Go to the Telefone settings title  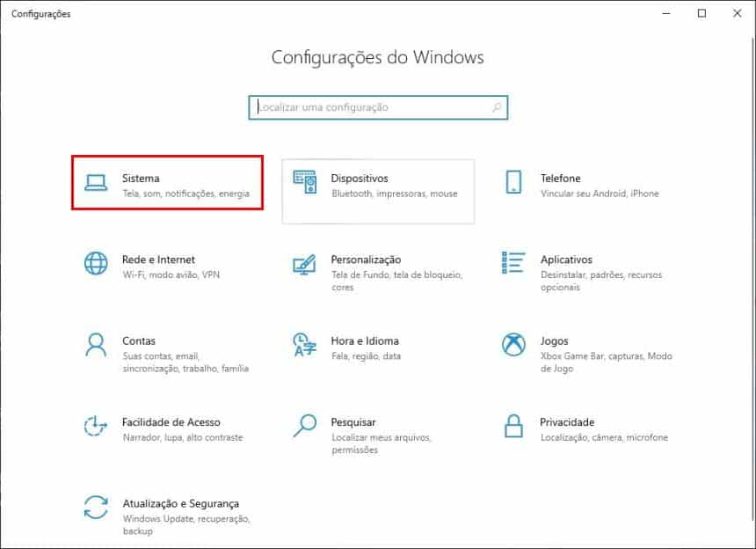(x=560, y=178)
